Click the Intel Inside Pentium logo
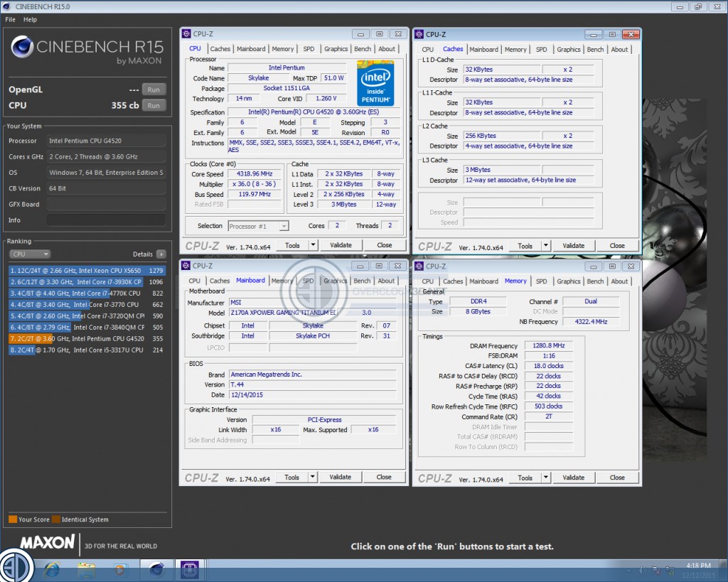The width and height of the screenshot is (728, 582). (375, 82)
